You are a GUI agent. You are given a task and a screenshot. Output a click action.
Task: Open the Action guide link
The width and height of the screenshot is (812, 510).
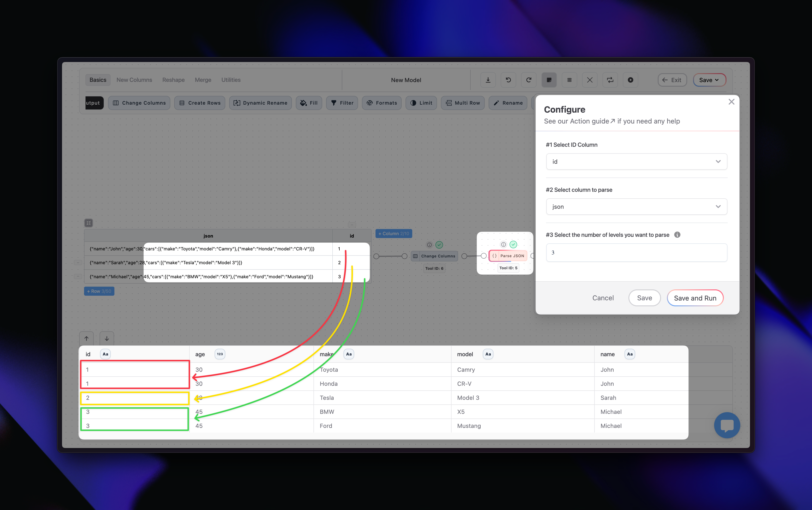(x=592, y=121)
